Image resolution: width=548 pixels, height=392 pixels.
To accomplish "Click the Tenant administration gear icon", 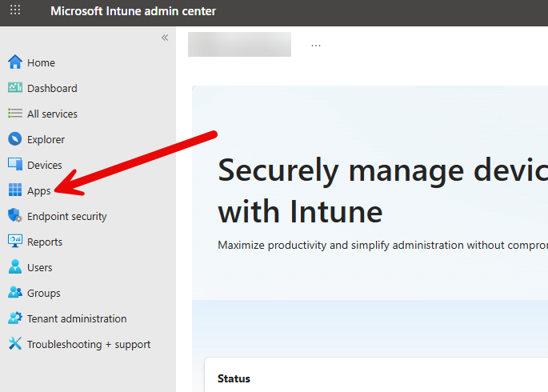I will (14, 318).
